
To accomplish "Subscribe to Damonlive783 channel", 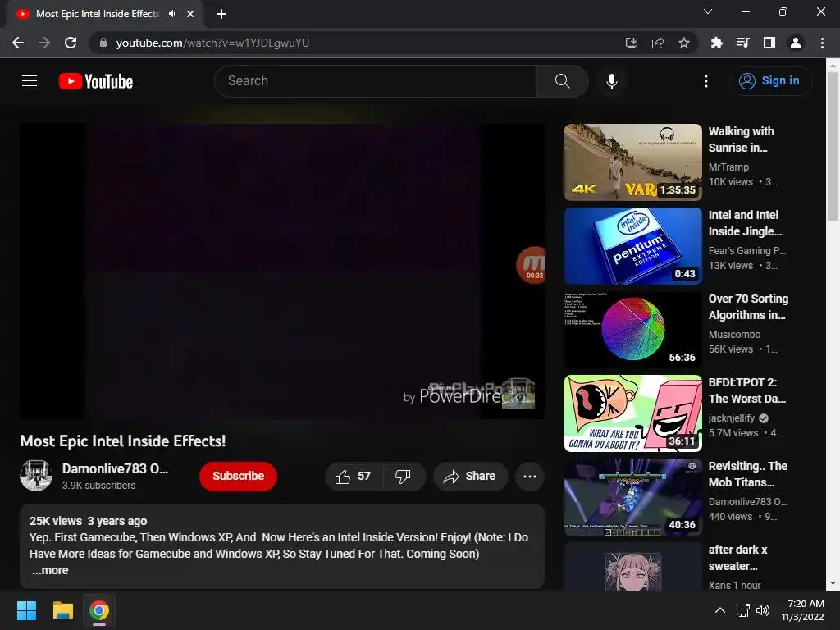I will pos(239,477).
